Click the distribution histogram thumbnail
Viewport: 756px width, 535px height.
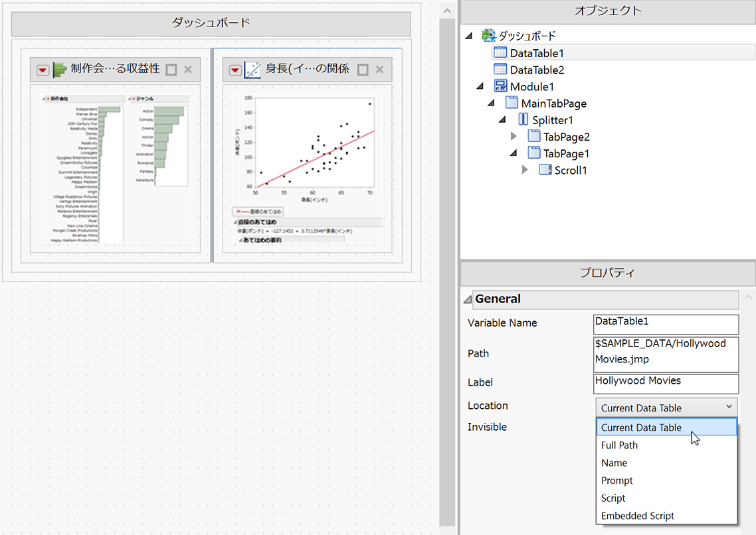pyautogui.click(x=115, y=168)
